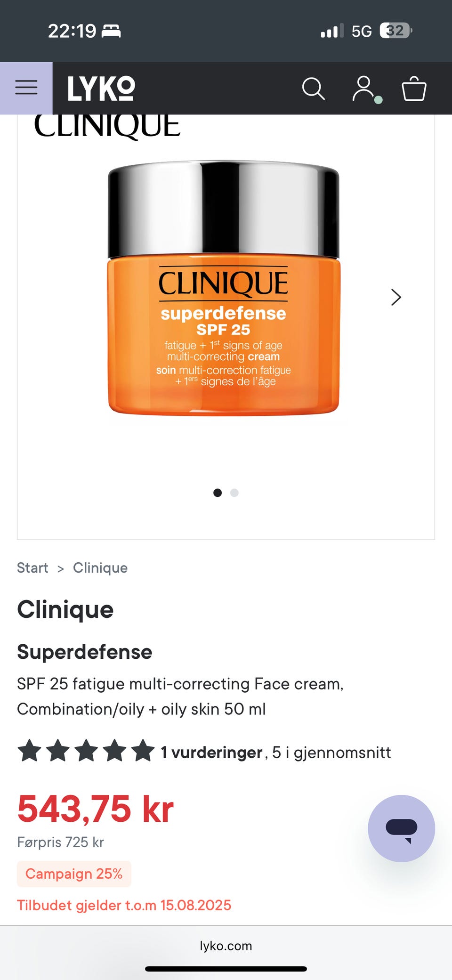Screen dimensions: 452x980
Task: Show next product image arrow
Action: click(x=396, y=297)
